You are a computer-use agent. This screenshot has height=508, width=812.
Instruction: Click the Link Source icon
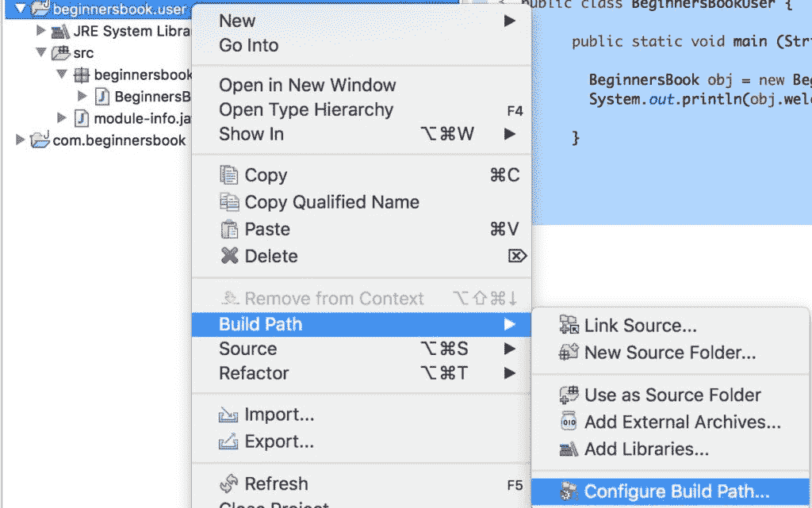coord(569,326)
